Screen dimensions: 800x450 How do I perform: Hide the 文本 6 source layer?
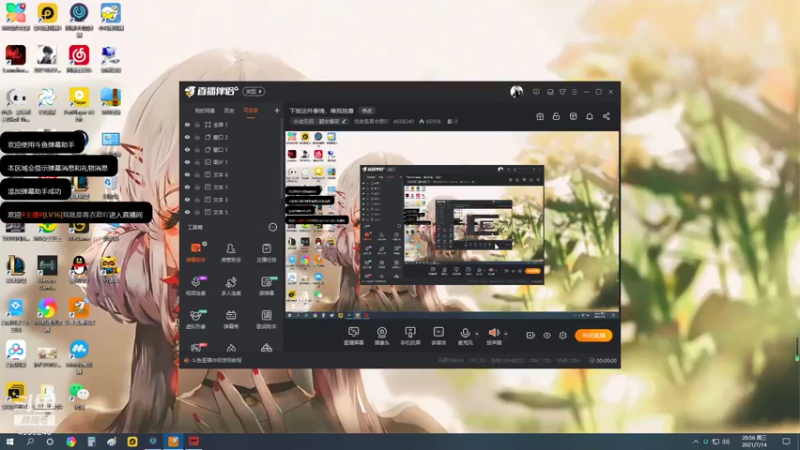[x=187, y=174]
